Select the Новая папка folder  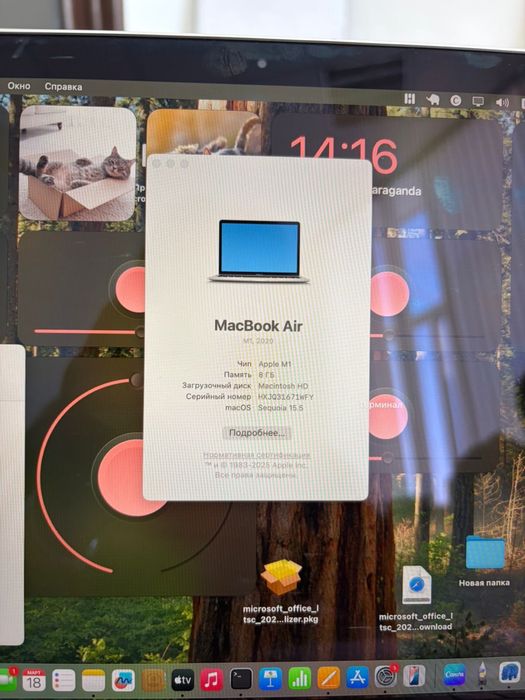pos(484,562)
